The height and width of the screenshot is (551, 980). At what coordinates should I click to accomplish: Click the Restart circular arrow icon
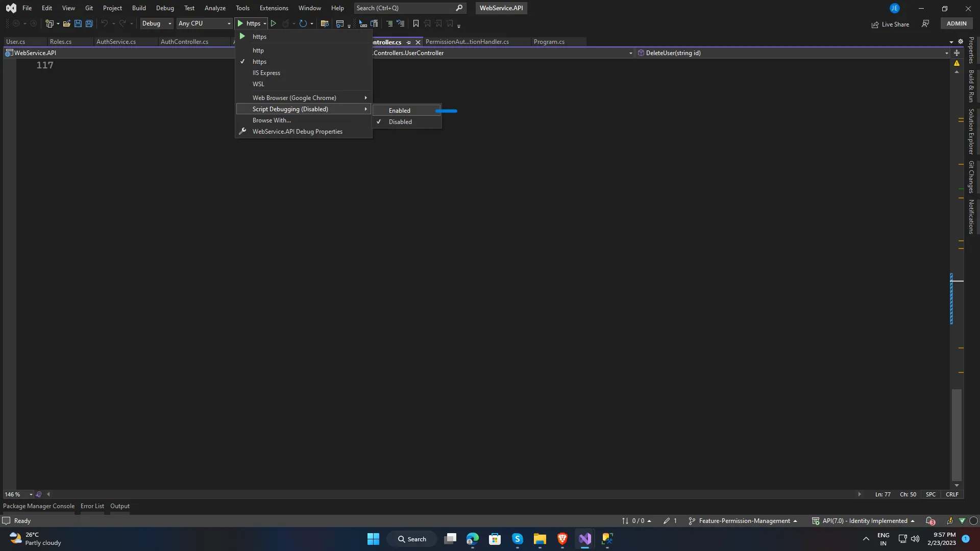(303, 23)
